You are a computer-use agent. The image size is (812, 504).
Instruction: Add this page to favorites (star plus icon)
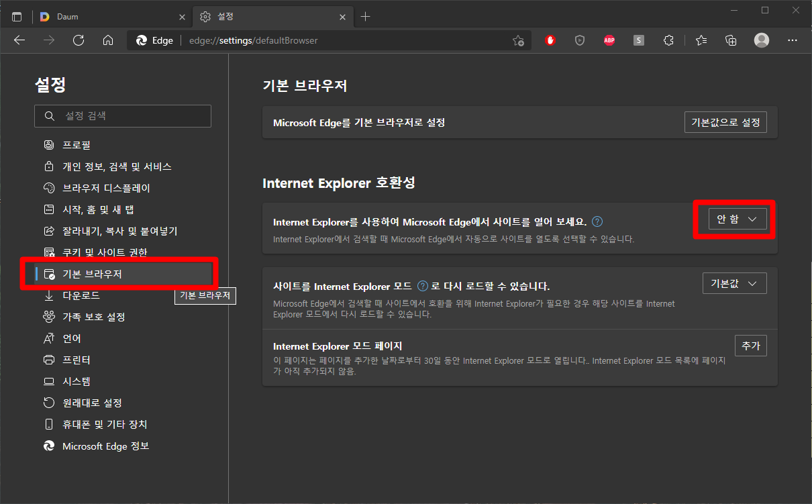(x=518, y=40)
